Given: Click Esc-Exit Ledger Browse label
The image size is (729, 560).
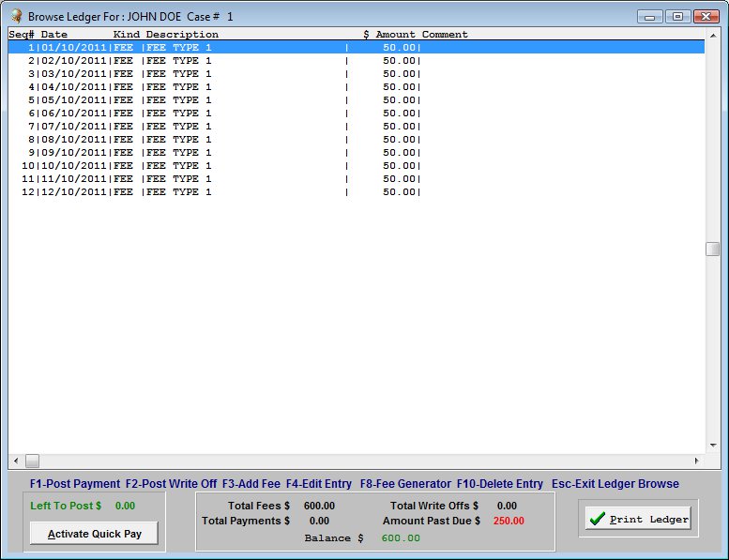Looking at the screenshot, I should (615, 484).
